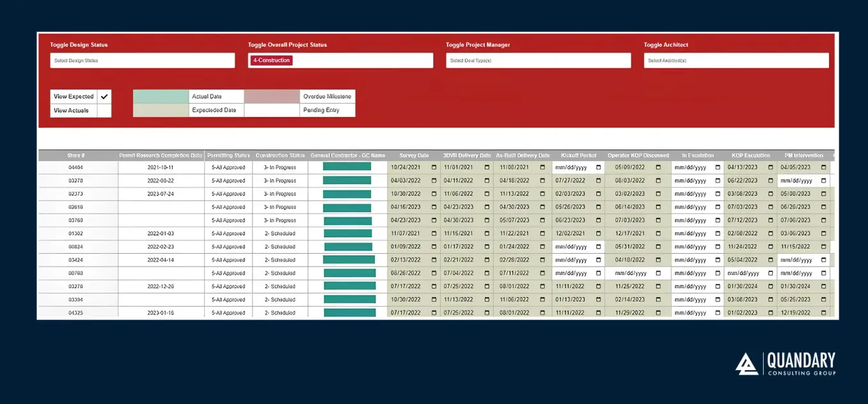Open calendar icon for store 04325 KOP Escalation
The image size is (868, 404).
[771, 313]
